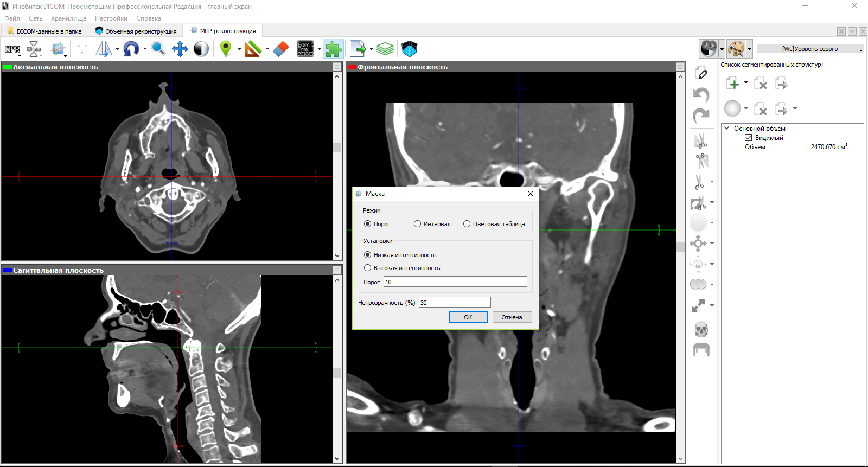Click the orthogonal planes orientation icon
Viewport: 868px width, 467px height.
pyautogui.click(x=58, y=49)
